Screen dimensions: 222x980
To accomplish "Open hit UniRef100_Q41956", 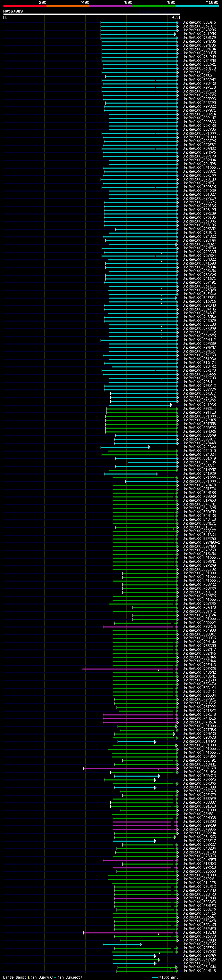I will coord(199,34).
